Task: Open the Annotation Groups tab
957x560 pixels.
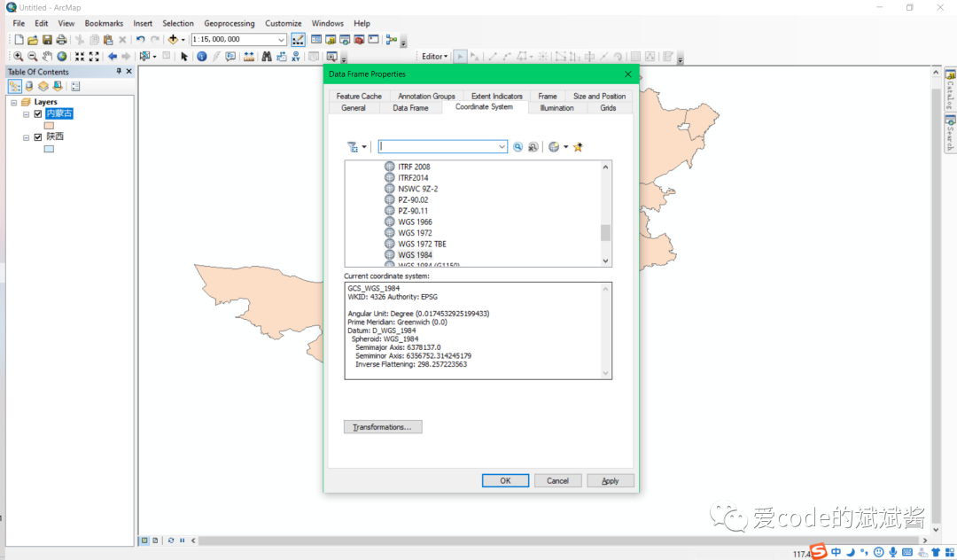Action: 426,97
